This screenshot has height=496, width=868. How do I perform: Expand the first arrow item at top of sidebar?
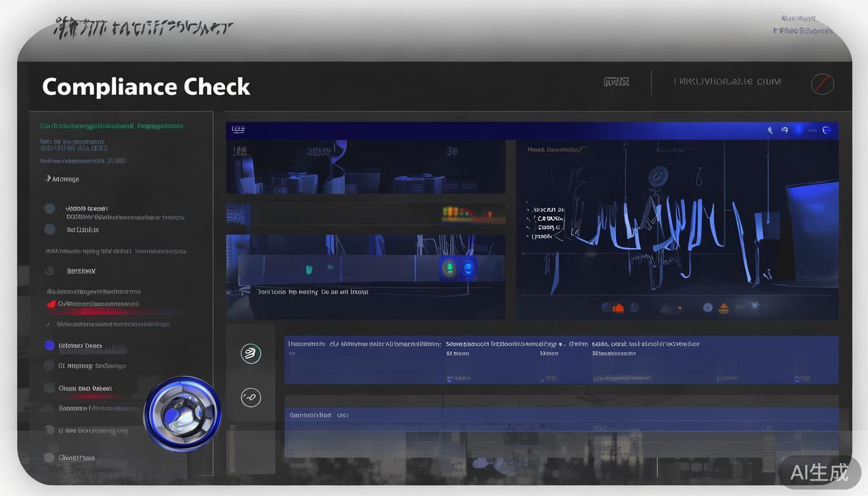click(48, 179)
